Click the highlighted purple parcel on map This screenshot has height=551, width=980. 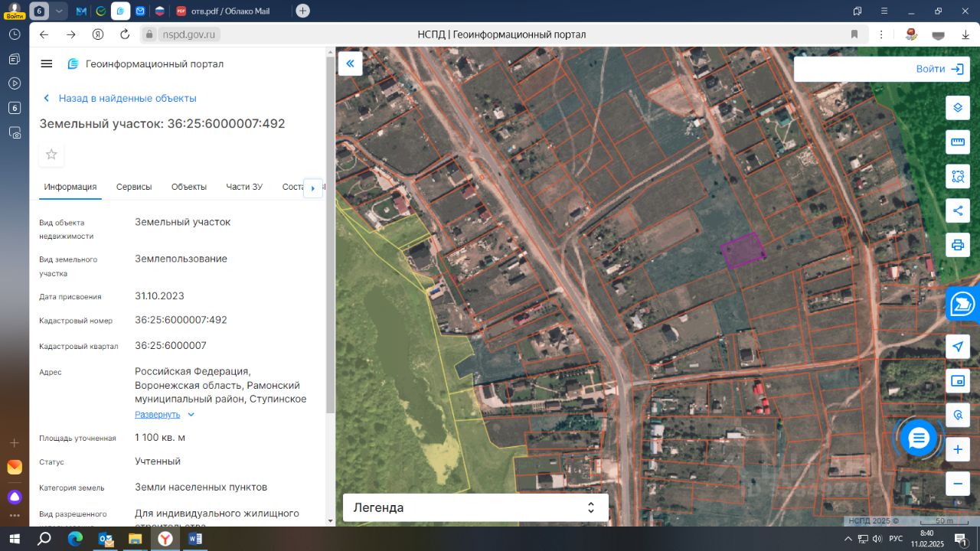742,249
